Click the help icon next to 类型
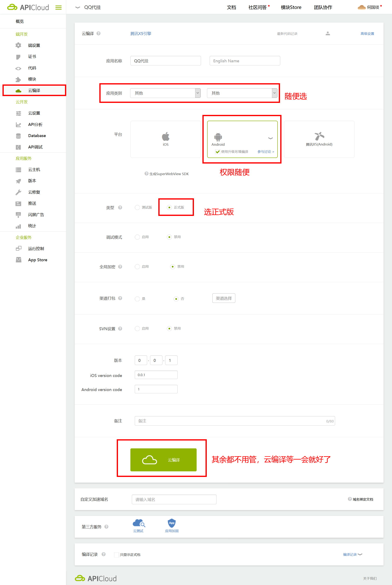This screenshot has width=392, height=585. tap(120, 207)
